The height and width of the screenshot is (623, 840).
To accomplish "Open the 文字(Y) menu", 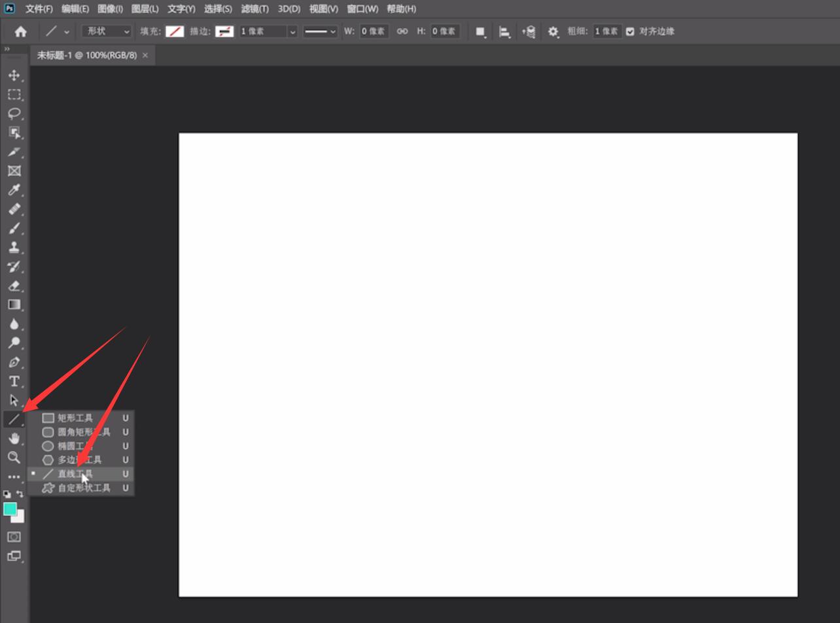I will [181, 8].
